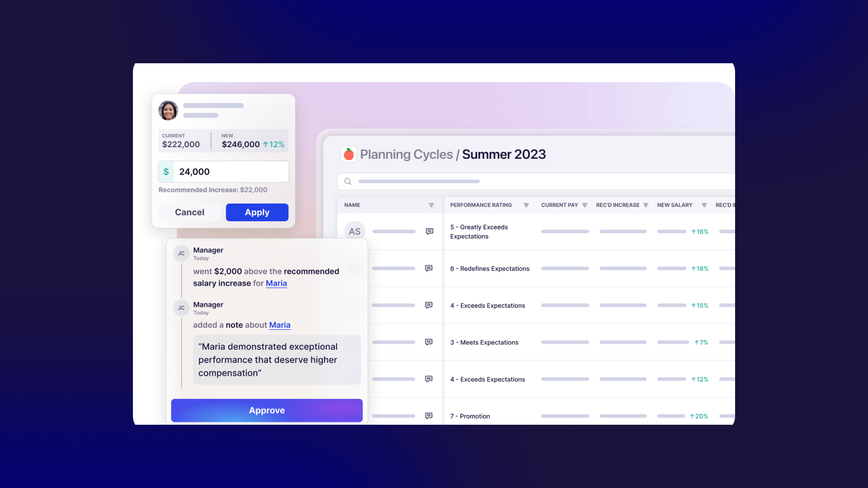Click the search magnifier icon
868x488 pixels.
pyautogui.click(x=348, y=182)
